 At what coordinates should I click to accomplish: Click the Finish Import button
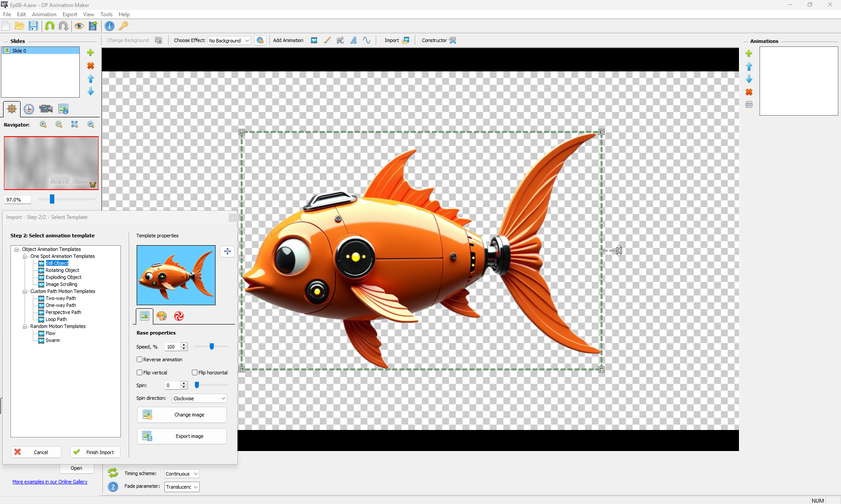(95, 452)
